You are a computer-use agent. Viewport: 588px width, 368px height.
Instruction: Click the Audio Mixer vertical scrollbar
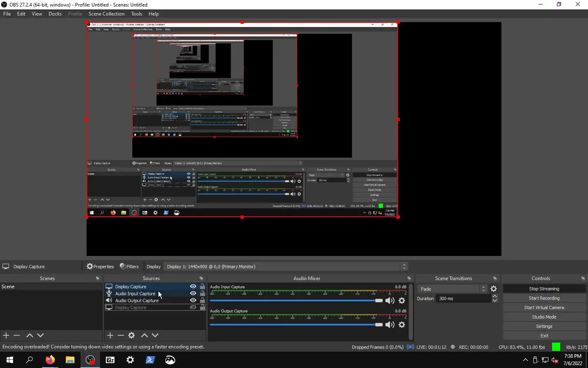[411, 312]
